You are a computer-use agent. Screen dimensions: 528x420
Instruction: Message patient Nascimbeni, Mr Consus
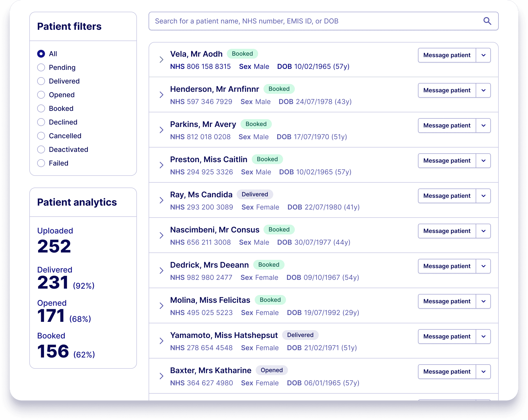447,231
